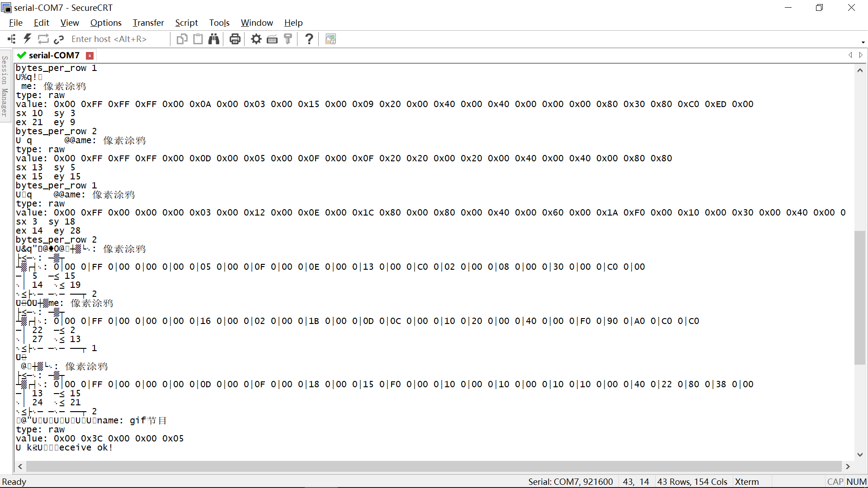
Task: Click the Print icon in toolbar
Action: click(235, 39)
